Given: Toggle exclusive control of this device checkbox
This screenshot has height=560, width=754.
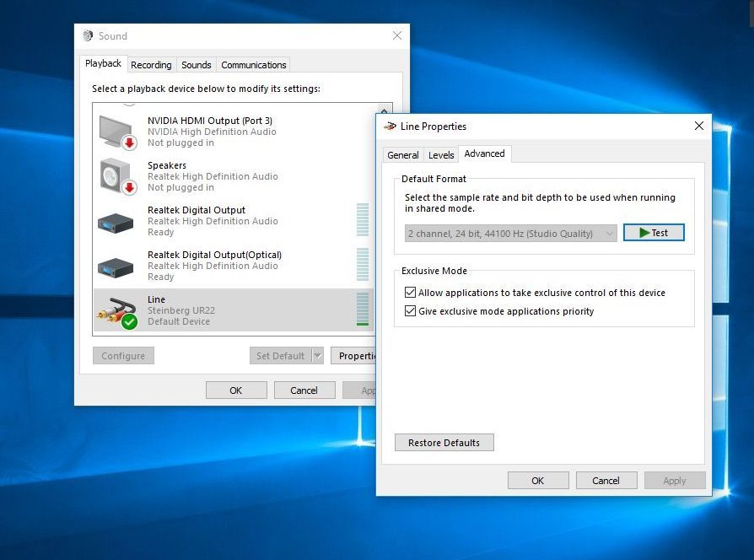Looking at the screenshot, I should pos(410,293).
